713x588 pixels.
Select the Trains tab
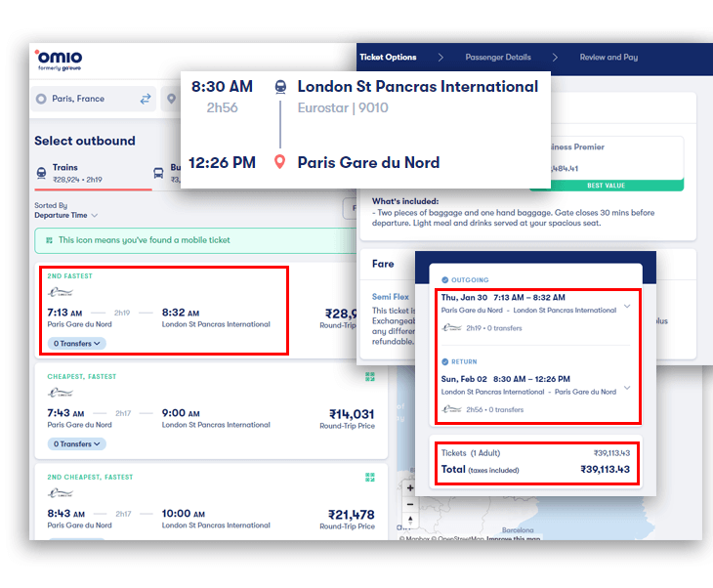(93, 173)
